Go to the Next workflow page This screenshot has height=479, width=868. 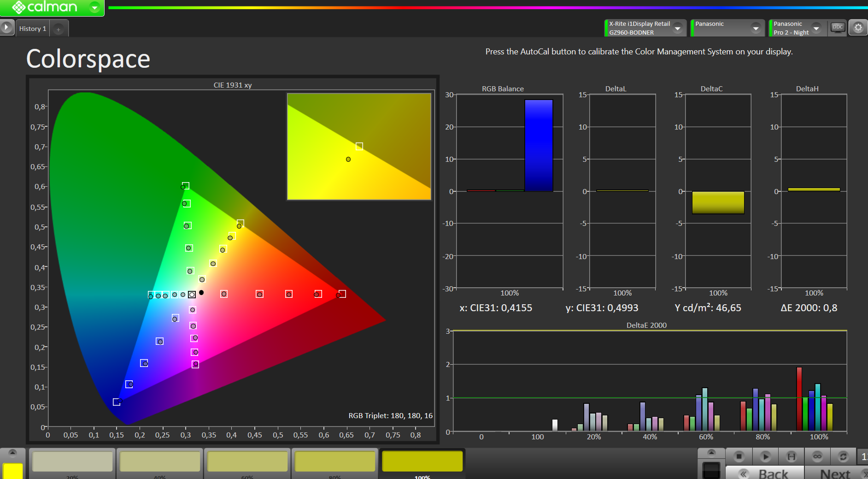(x=836, y=473)
